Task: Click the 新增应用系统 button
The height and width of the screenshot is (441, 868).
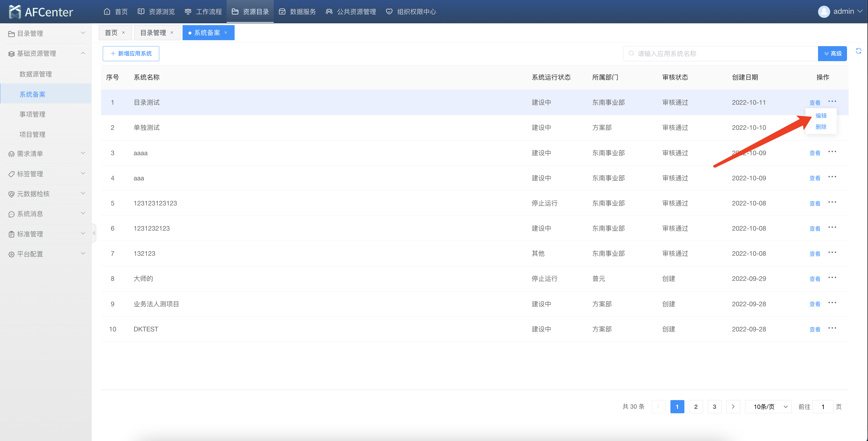Action: (131, 54)
